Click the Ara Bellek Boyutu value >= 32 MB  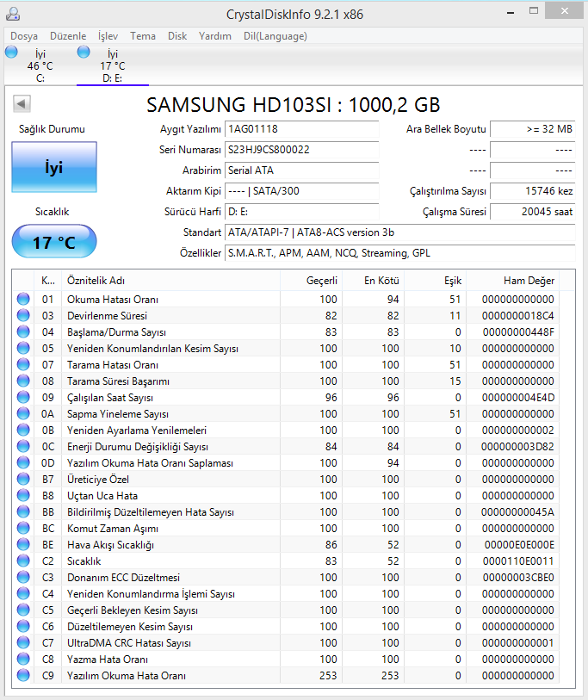[533, 129]
